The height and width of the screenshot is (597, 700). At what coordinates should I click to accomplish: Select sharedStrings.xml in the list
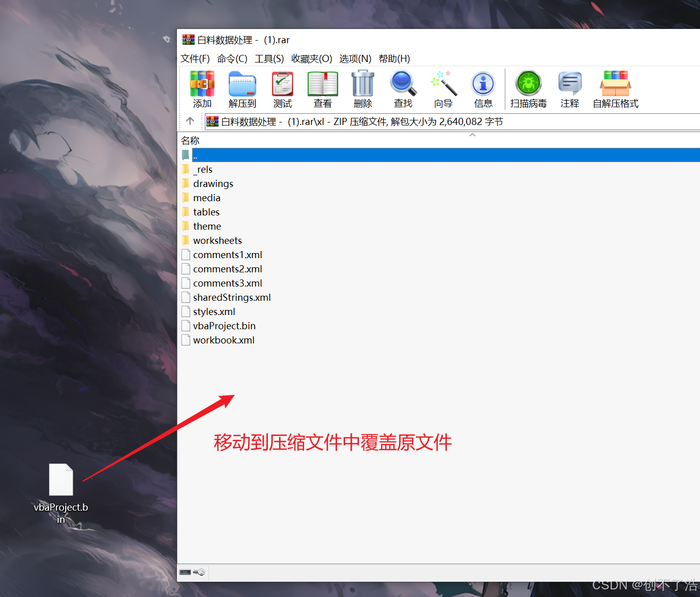232,297
